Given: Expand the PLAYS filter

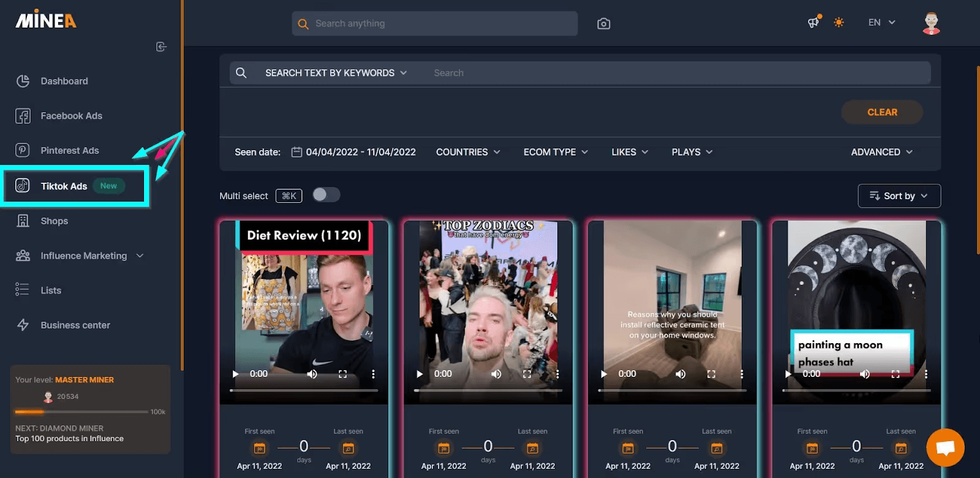Looking at the screenshot, I should click(x=692, y=152).
